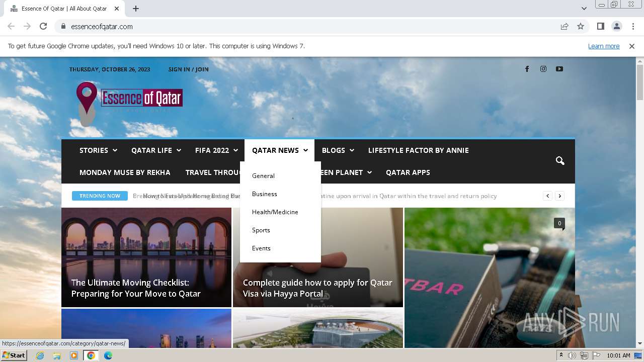Screen dimensions: 644x362
Task: Show next trending news item
Action: tap(559, 196)
